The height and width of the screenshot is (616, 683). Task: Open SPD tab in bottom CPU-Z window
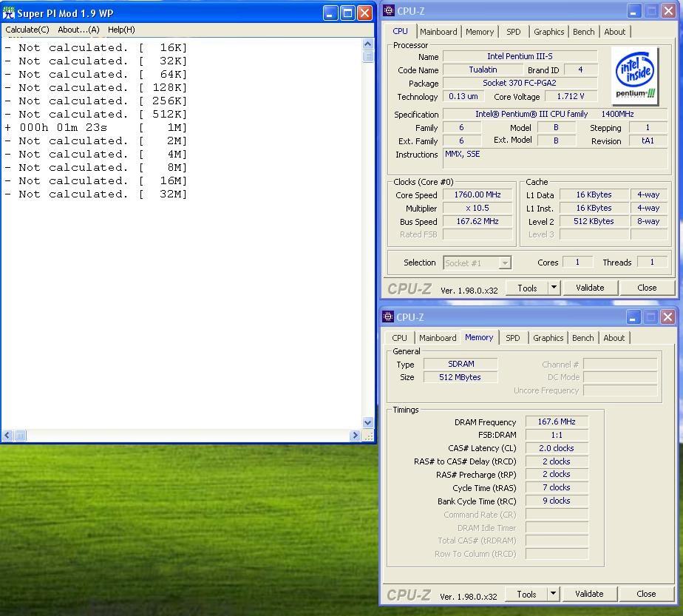pyautogui.click(x=513, y=338)
